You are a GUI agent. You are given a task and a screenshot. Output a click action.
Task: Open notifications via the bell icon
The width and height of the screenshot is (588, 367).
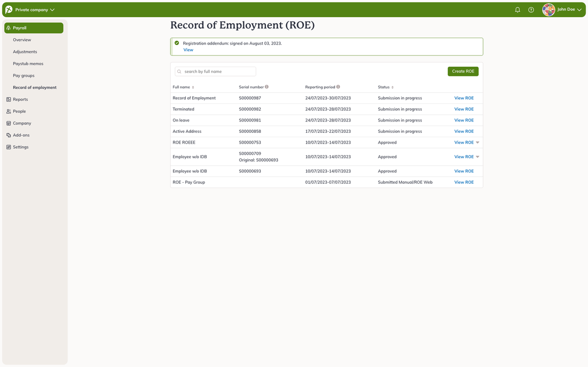coord(517,9)
